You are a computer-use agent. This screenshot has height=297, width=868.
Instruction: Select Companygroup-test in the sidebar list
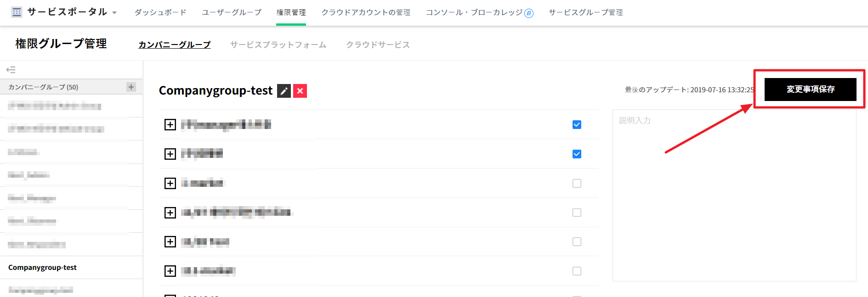[42, 267]
